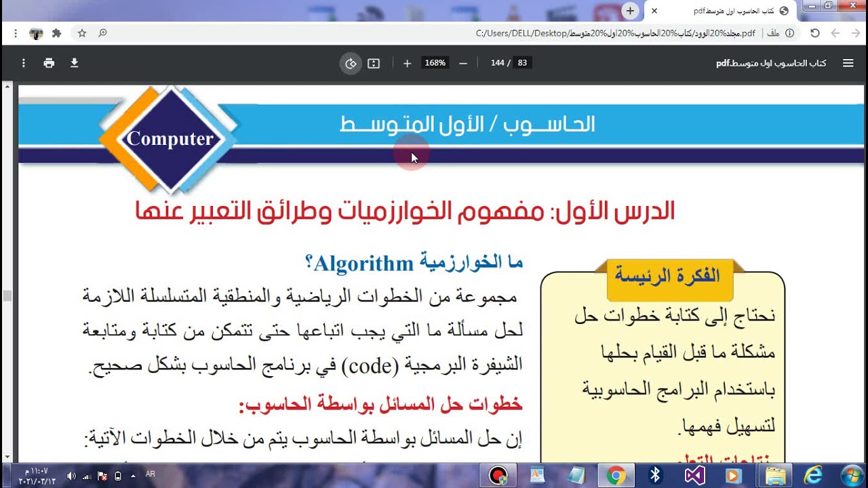
Task: Click the page header الحاسوب / الأول المتوسط
Action: 467,124
